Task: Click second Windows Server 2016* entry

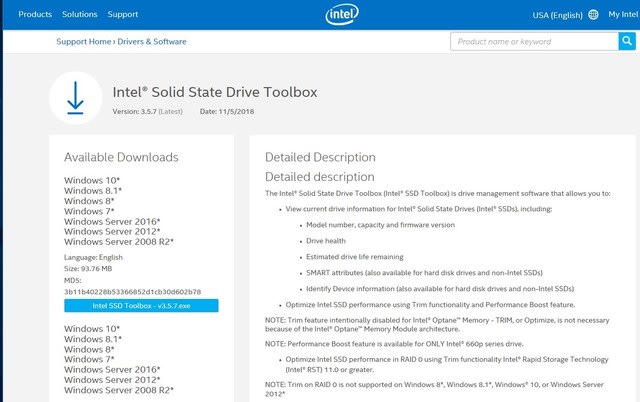Action: click(x=112, y=370)
